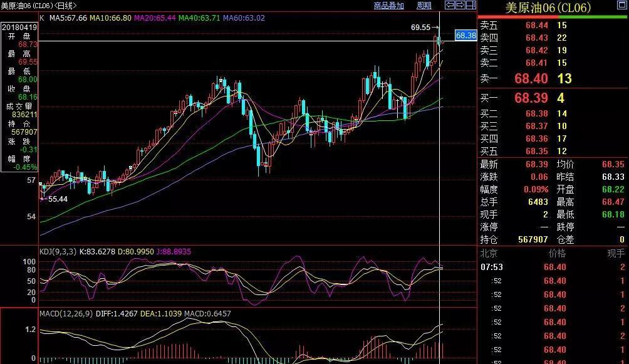Click the K:83.6278 KDJ value
This screenshot has width=629, height=364.
(x=97, y=252)
